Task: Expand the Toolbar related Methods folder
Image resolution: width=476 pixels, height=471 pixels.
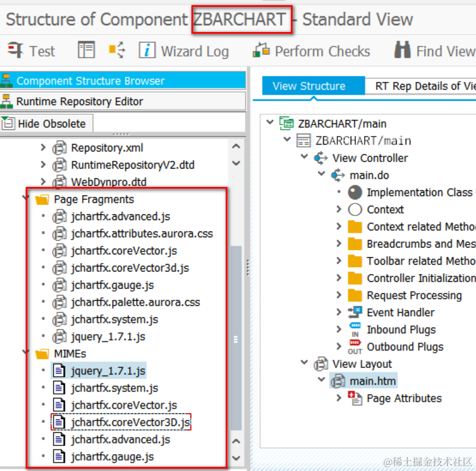Action: tap(339, 261)
